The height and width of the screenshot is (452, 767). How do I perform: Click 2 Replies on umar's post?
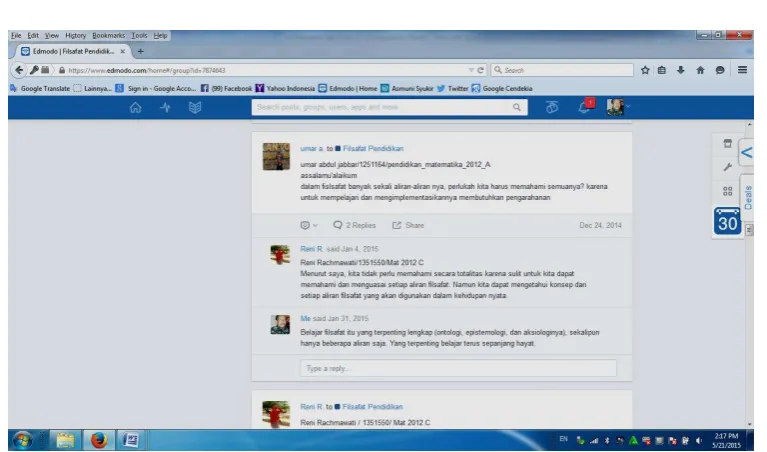click(x=355, y=226)
